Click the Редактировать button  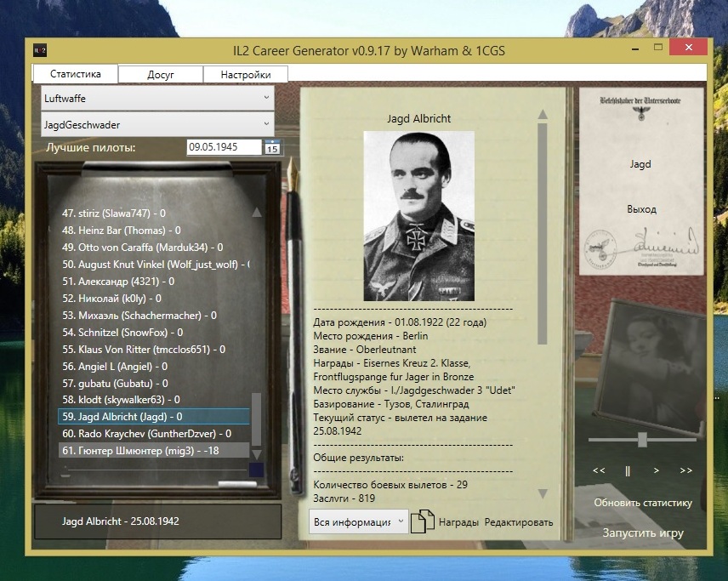click(519, 522)
